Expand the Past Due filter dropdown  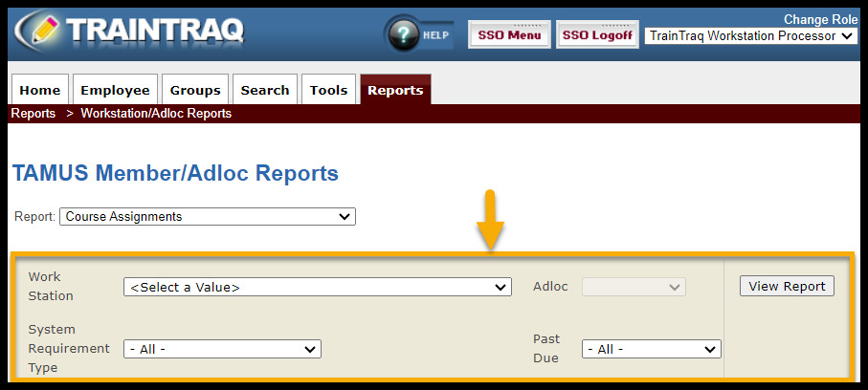coord(651,349)
